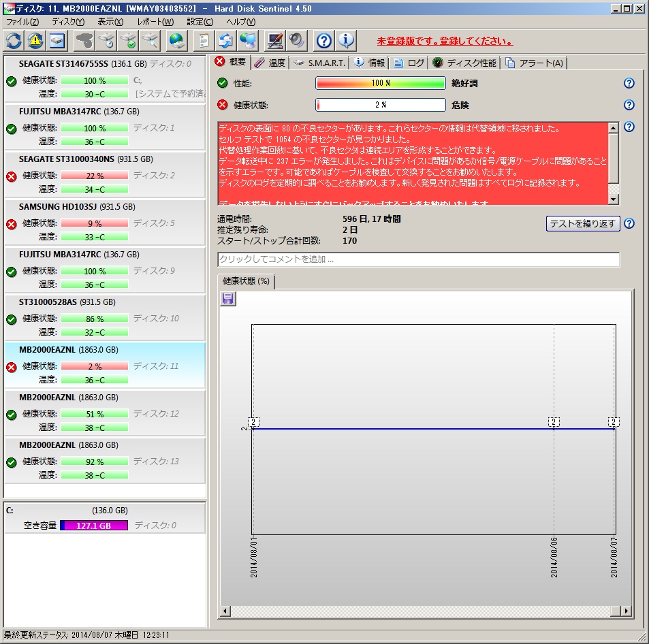The image size is (649, 644).
Task: Click the notepad report toolbar icon
Action: [203, 41]
